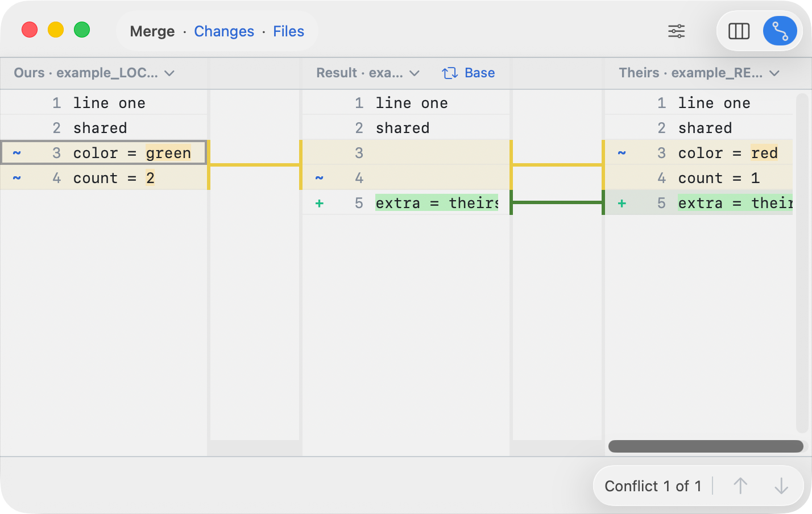The image size is (812, 514).
Task: Open the Result file dropdown chevron
Action: click(x=415, y=73)
